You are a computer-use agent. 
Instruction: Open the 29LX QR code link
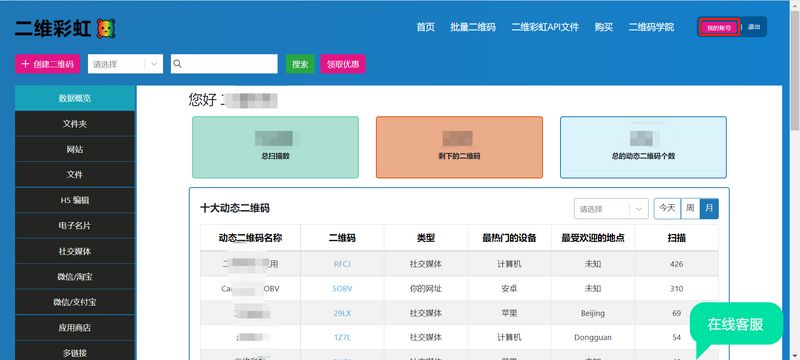(342, 313)
